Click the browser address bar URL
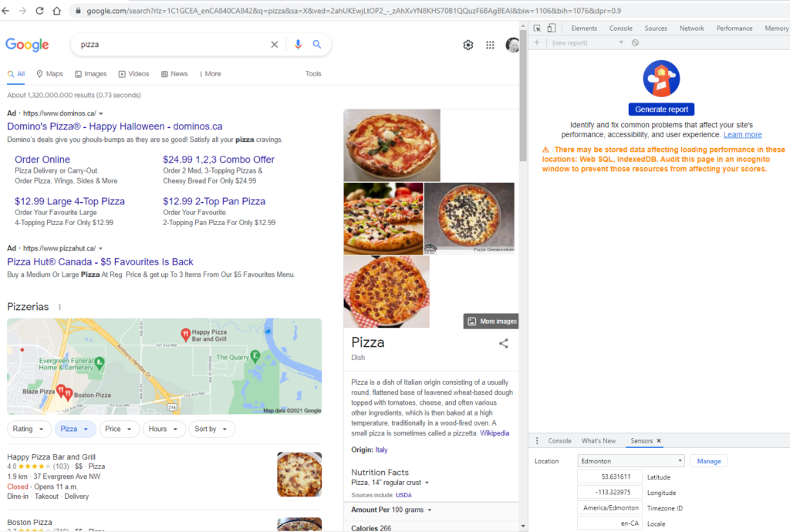This screenshot has width=790, height=532. click(353, 11)
